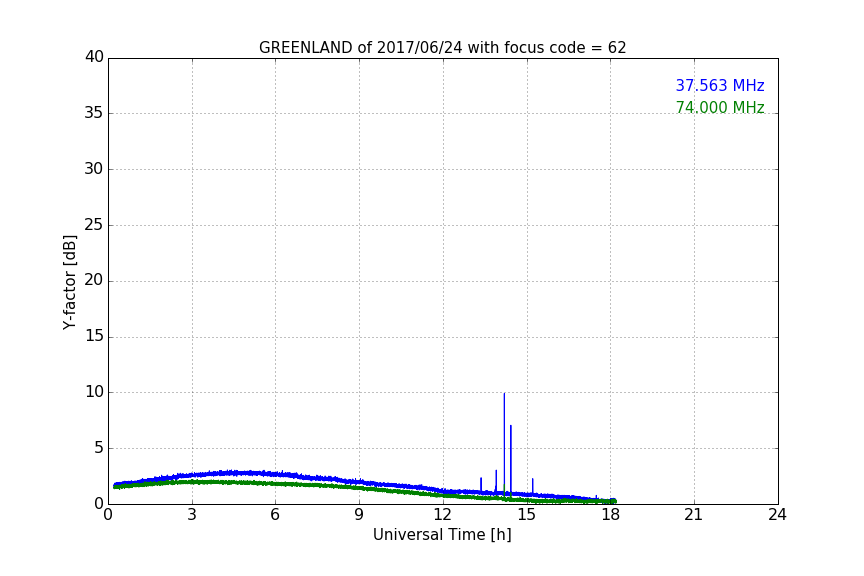
Task: Click y-axis tick label 40
Action: coord(94,57)
